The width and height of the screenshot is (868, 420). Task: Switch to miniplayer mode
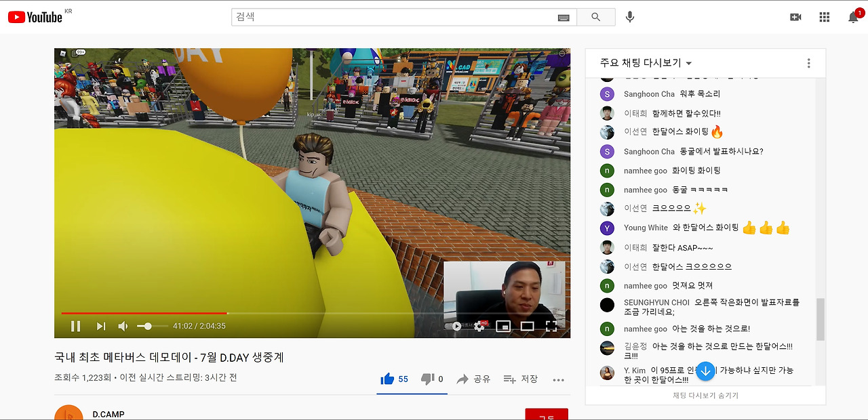click(503, 326)
